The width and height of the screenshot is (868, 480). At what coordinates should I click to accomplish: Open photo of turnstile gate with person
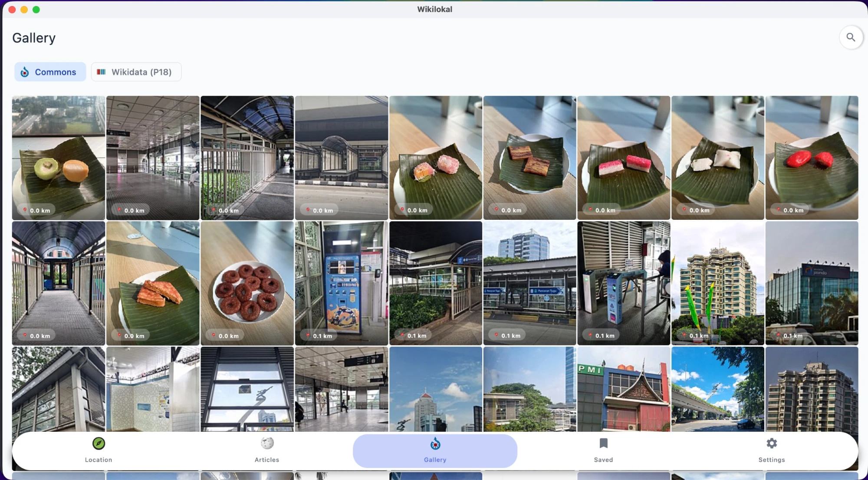[x=624, y=283]
